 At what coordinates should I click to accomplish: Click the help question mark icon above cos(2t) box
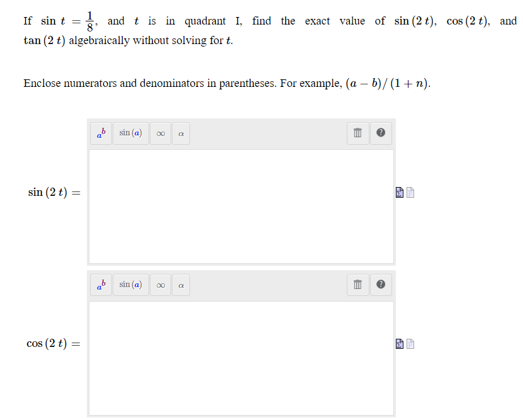pyautogui.click(x=381, y=285)
